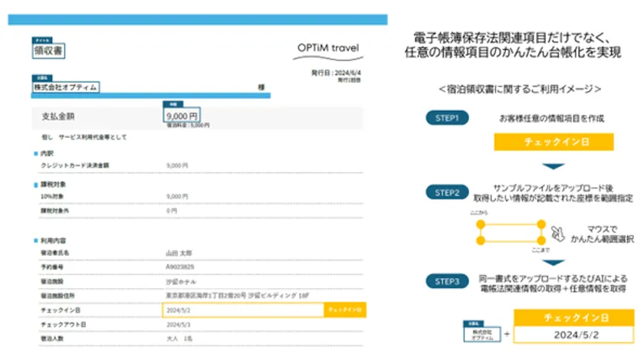The width and height of the screenshot is (644, 360).
Task: Click the down arrow below STEP1 button
Action: click(x=553, y=165)
